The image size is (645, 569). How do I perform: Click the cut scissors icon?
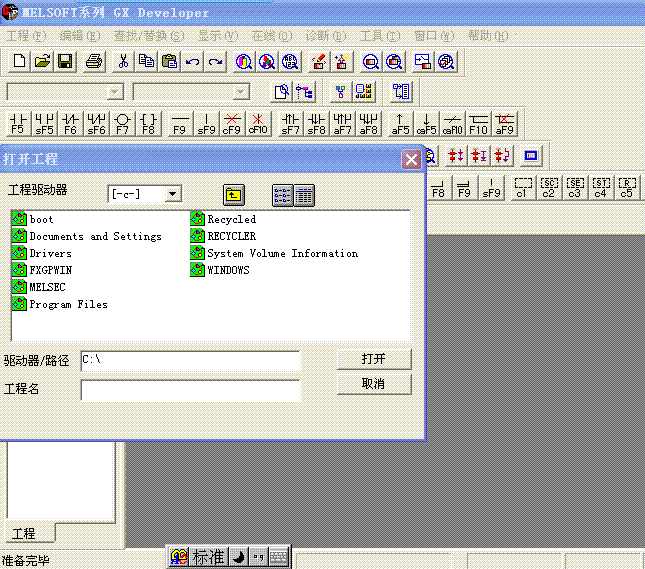(123, 61)
